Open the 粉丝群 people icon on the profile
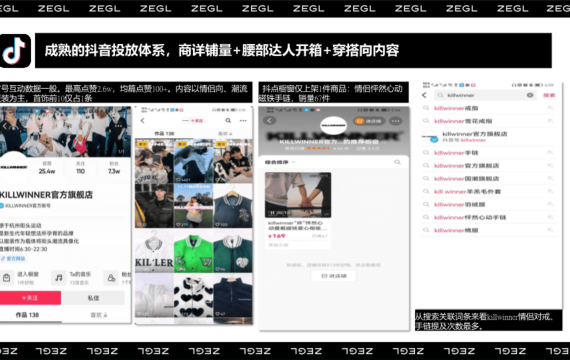This screenshot has width=570, height=360. pos(111,278)
